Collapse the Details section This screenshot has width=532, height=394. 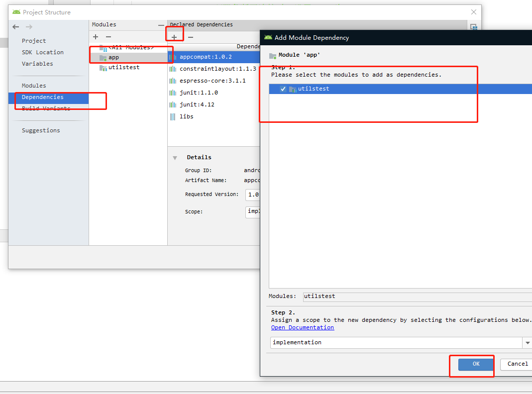(175, 158)
